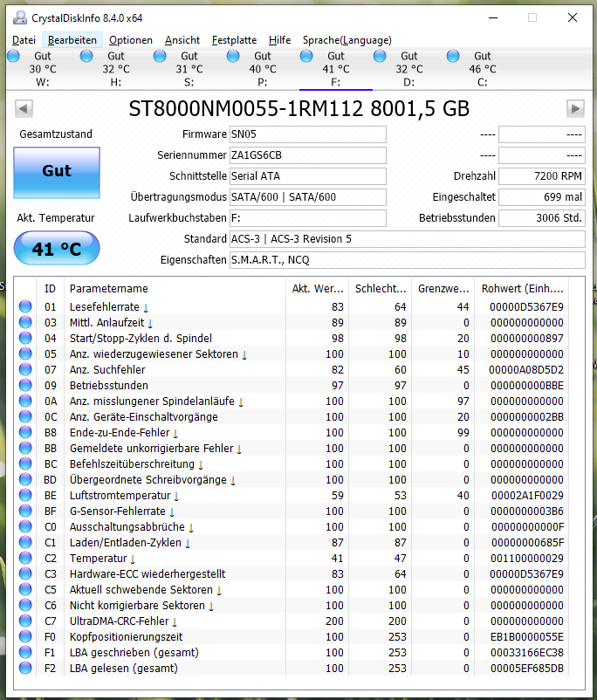Select the LBA gelesen (gesamt) row
Screen dimensions: 597x700
click(292, 668)
